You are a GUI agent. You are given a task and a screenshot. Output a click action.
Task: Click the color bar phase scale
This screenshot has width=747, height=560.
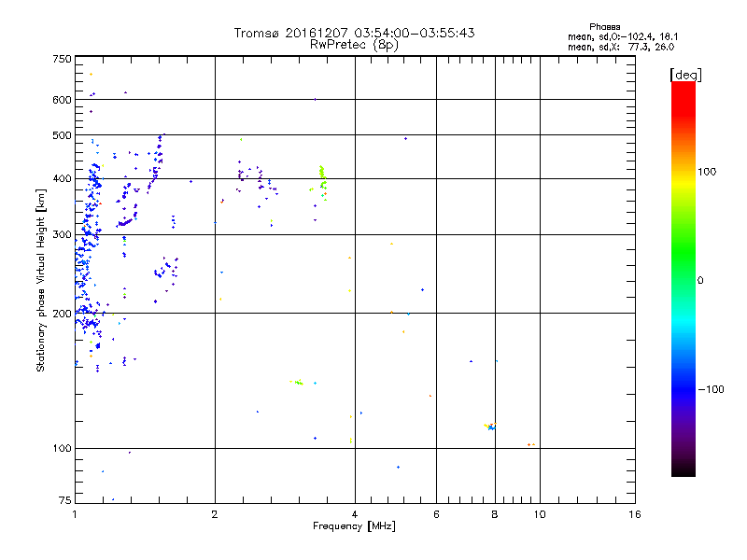[684, 279]
